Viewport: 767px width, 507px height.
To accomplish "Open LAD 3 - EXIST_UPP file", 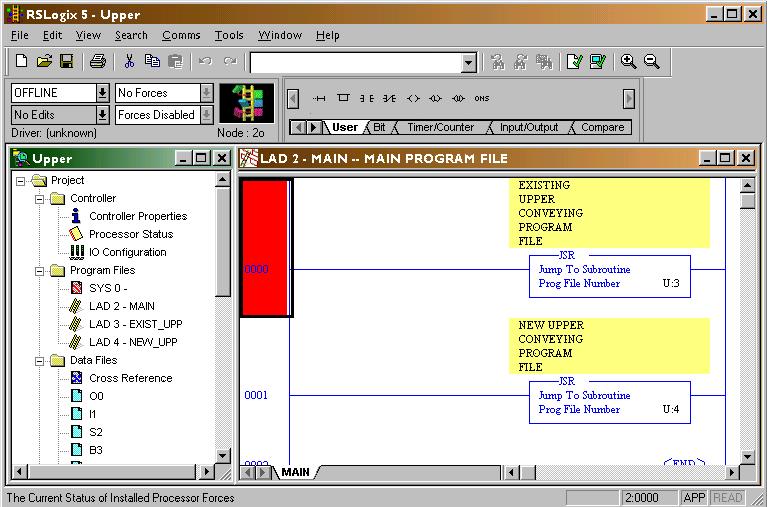I will point(135,324).
